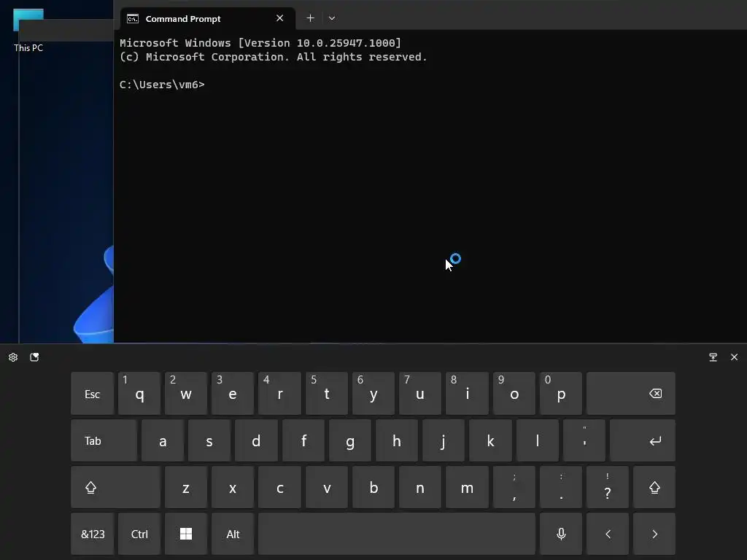The image size is (747, 560).
Task: Tap the left arrow key
Action: (608, 534)
